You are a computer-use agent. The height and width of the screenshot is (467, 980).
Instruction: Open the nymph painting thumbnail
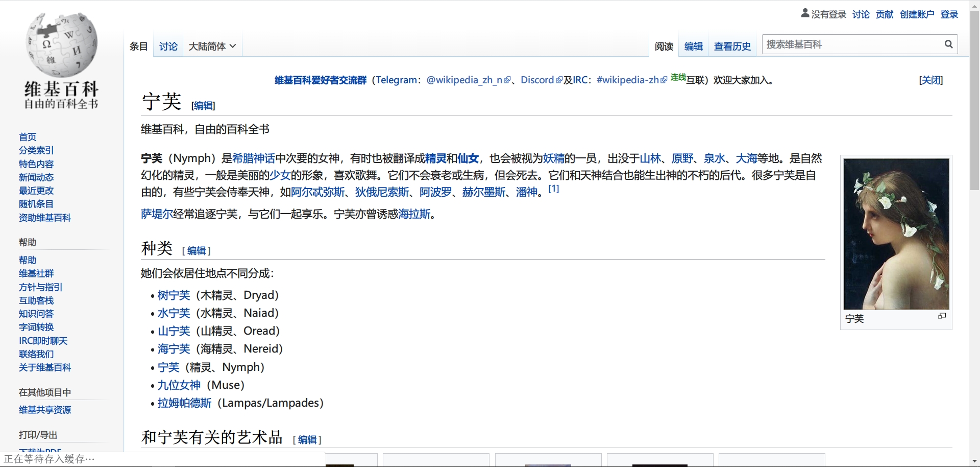[896, 233]
